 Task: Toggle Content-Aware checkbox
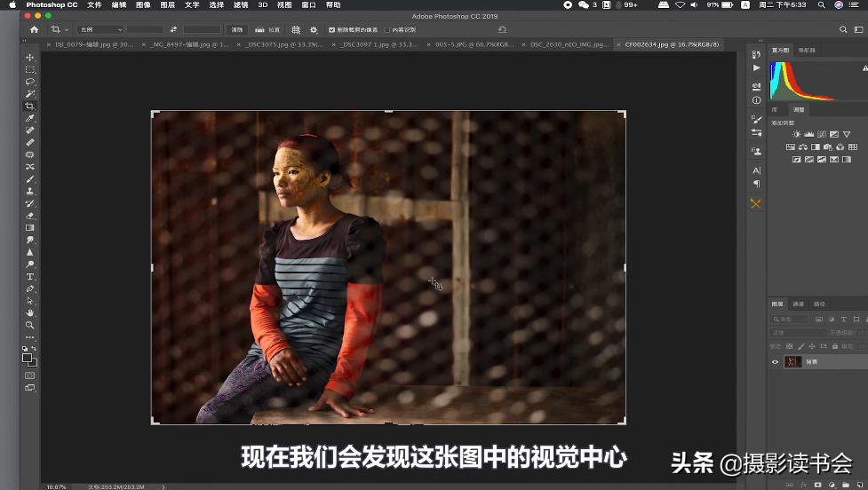[387, 30]
